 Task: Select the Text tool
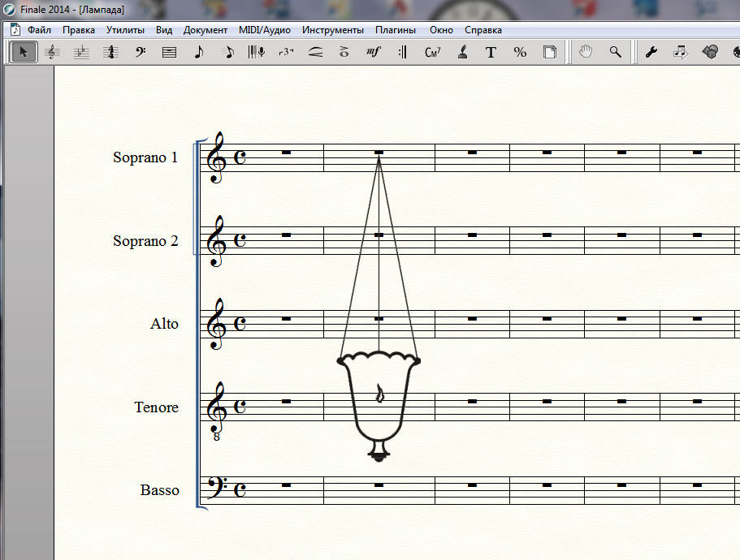[x=491, y=52]
